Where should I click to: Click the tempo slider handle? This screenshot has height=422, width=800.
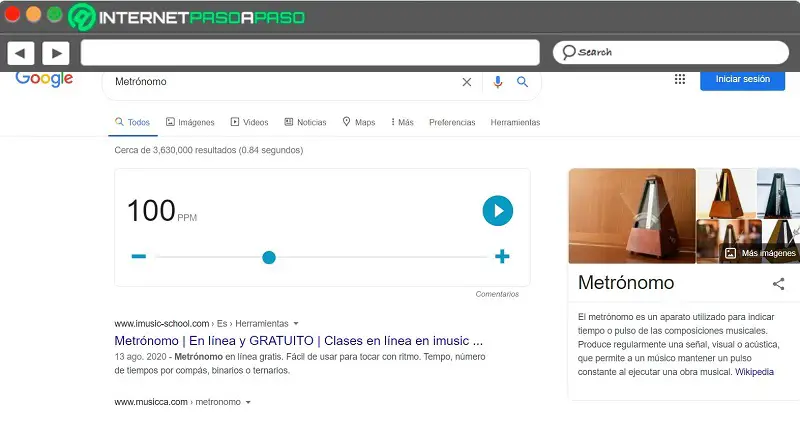(x=269, y=258)
